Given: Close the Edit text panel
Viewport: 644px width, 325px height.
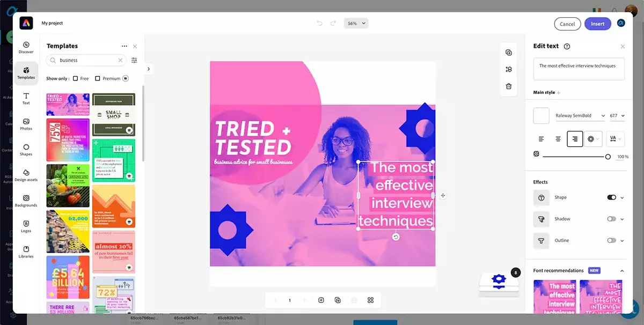Looking at the screenshot, I should (623, 47).
